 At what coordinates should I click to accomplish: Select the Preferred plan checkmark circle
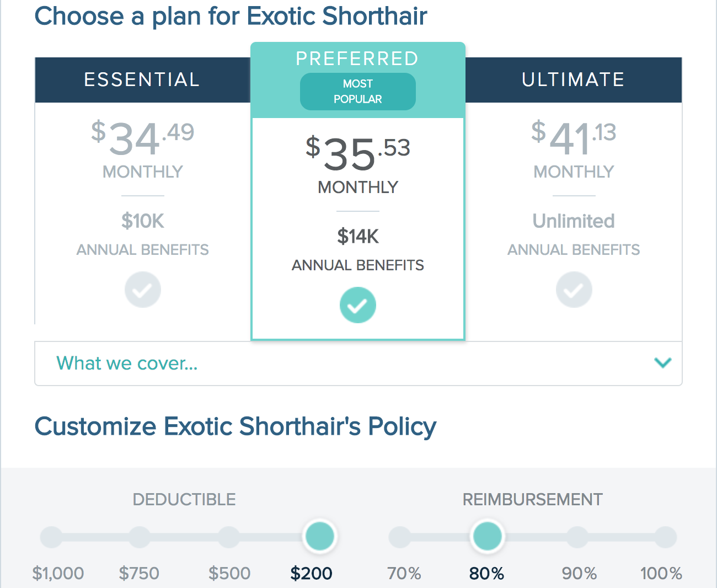[x=358, y=305]
